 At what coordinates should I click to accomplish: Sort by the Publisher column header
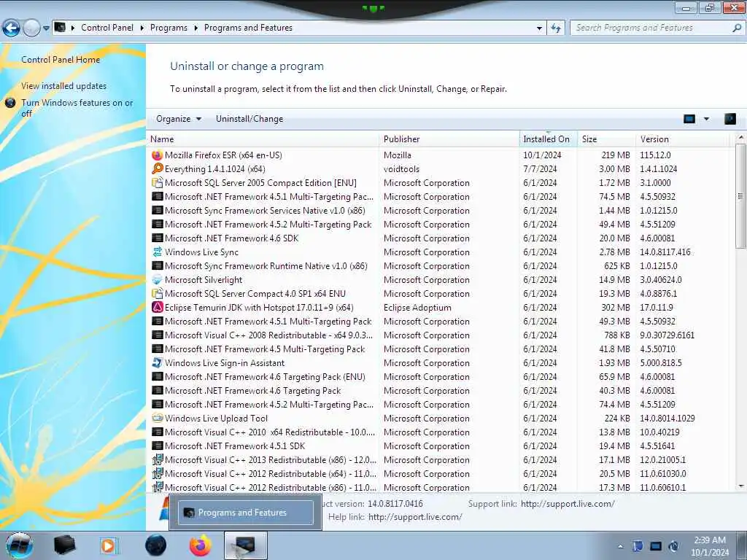(x=449, y=139)
